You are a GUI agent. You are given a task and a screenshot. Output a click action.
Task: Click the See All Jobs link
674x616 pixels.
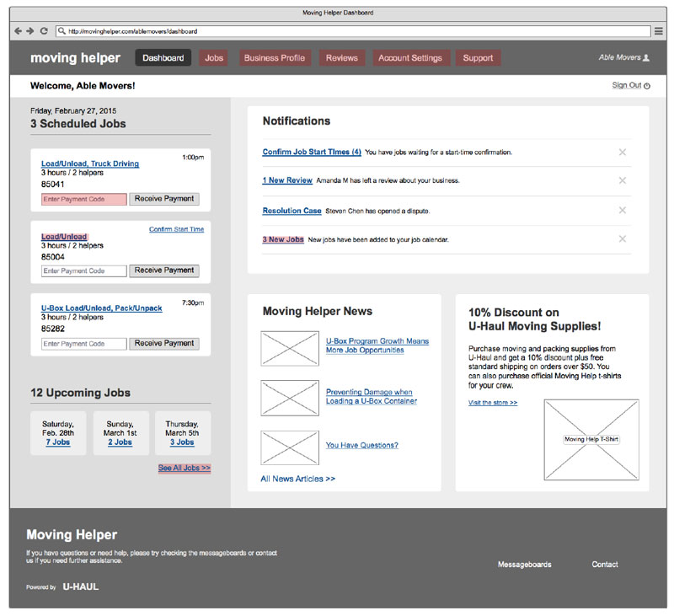coord(184,468)
